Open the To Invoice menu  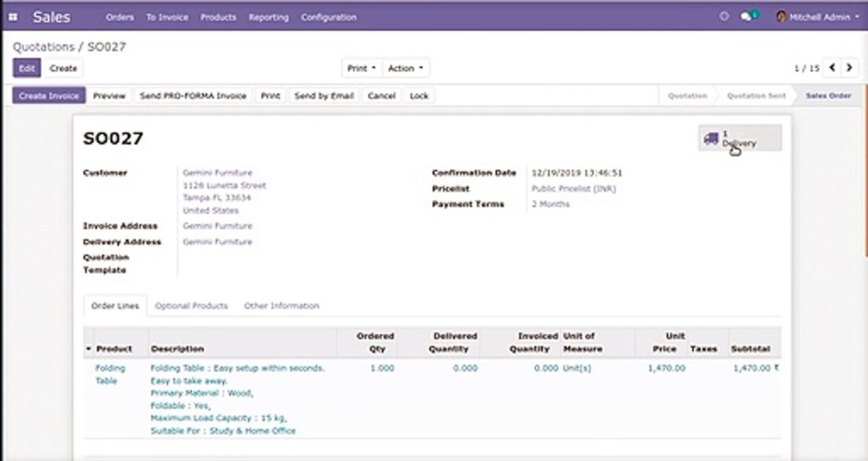[167, 17]
